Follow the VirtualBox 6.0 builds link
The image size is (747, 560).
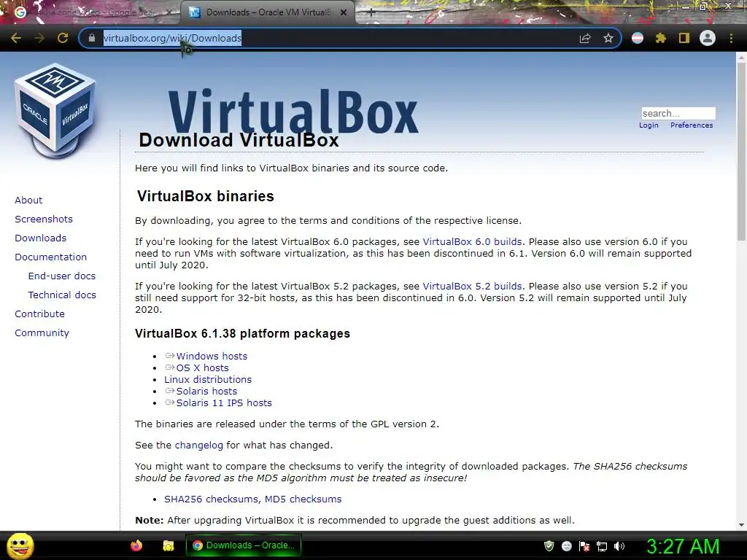click(x=472, y=242)
